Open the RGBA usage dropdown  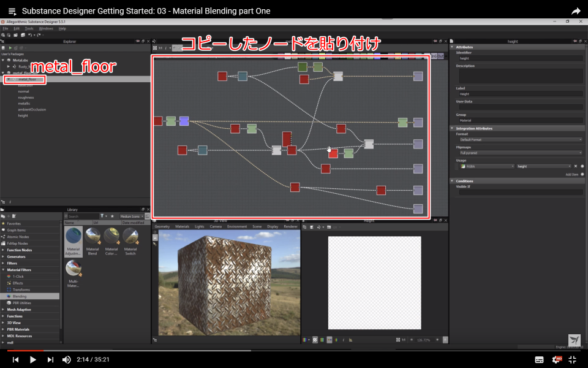487,166
